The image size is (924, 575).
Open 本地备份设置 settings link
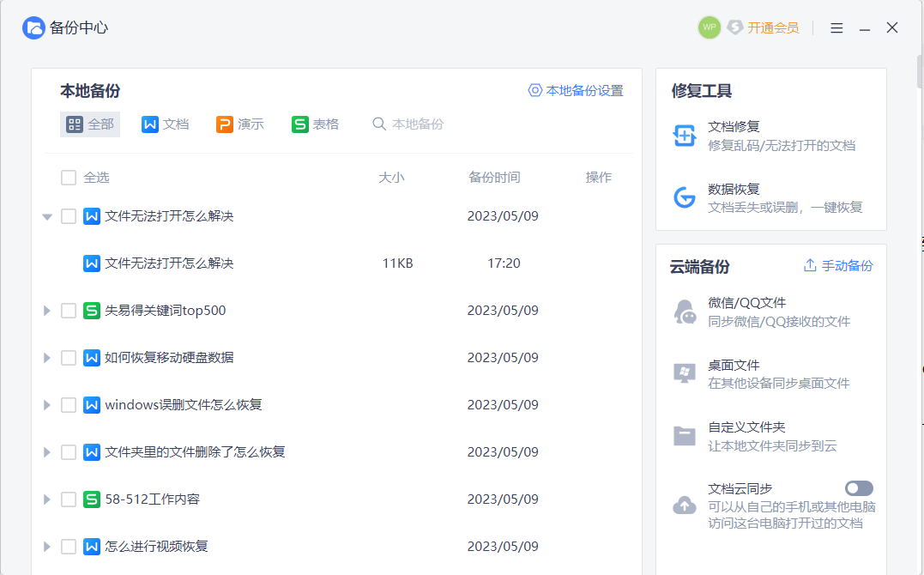[x=576, y=90]
